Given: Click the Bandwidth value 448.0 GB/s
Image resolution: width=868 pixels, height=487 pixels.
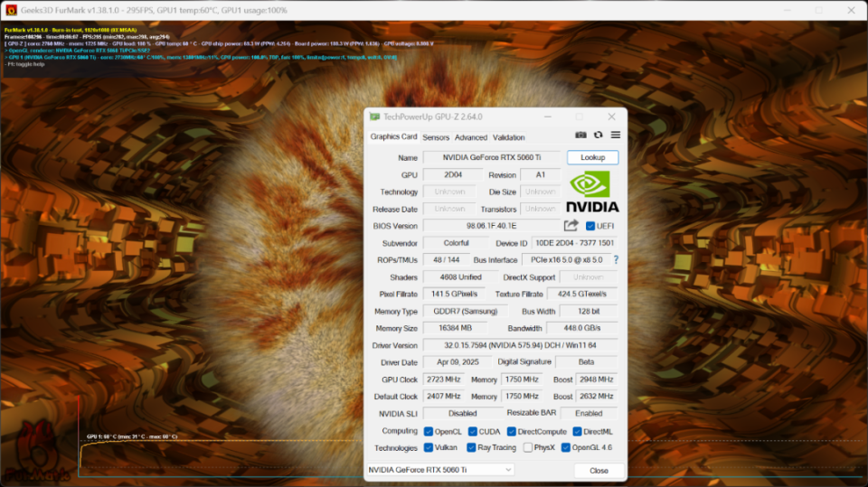Looking at the screenshot, I should point(581,328).
